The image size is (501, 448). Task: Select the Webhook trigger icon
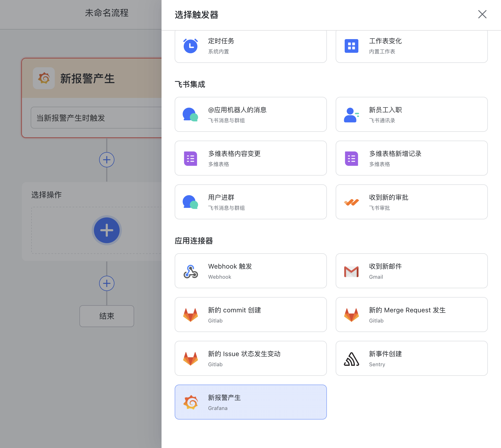pos(190,271)
